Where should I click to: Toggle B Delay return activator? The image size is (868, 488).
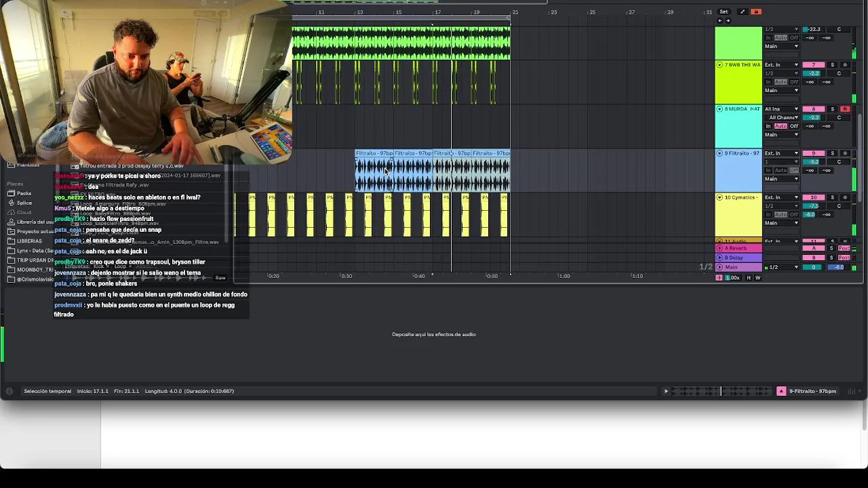[814, 258]
